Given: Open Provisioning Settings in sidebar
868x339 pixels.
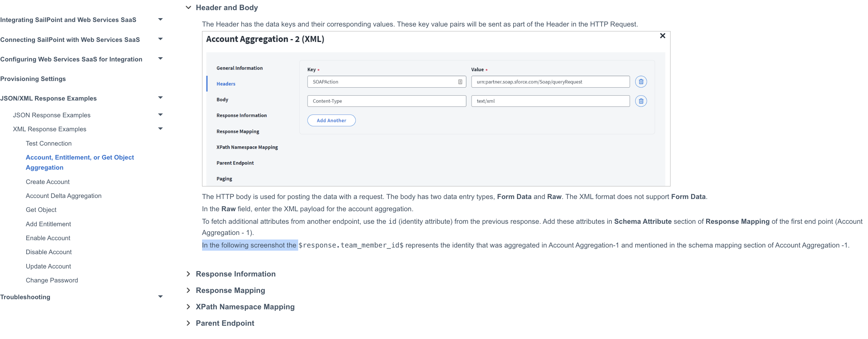Looking at the screenshot, I should 33,79.
